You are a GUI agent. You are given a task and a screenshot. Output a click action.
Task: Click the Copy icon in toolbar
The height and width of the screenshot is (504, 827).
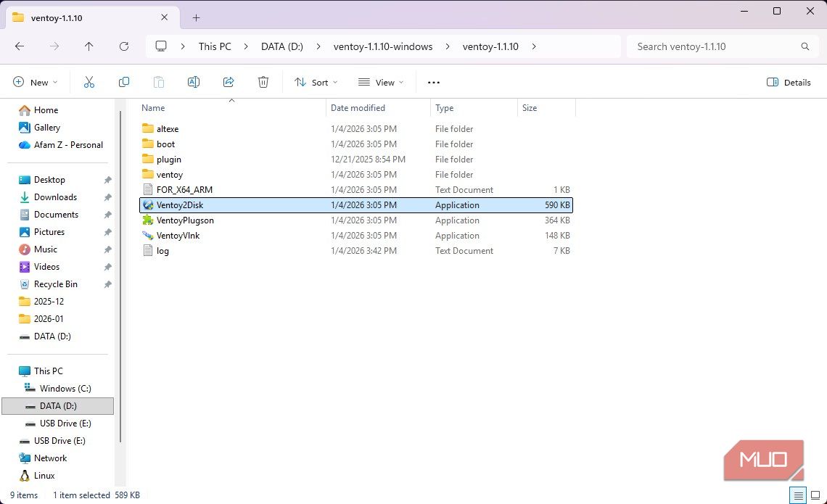point(124,82)
